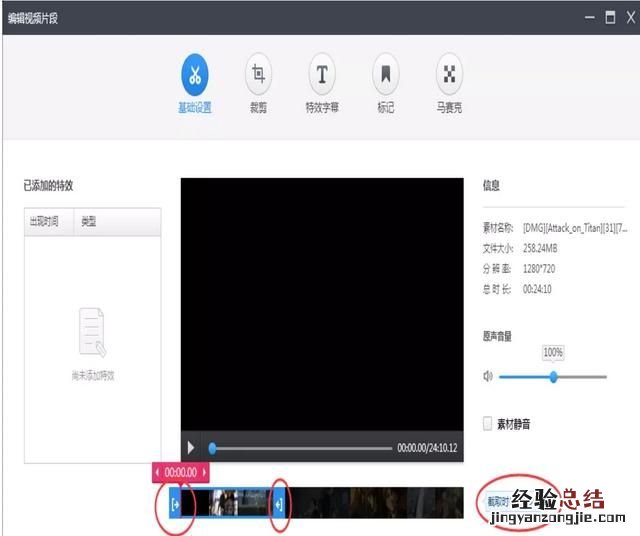The width and height of the screenshot is (640, 536).
Task: Enable the 素材静音 checkbox
Action: tap(488, 424)
